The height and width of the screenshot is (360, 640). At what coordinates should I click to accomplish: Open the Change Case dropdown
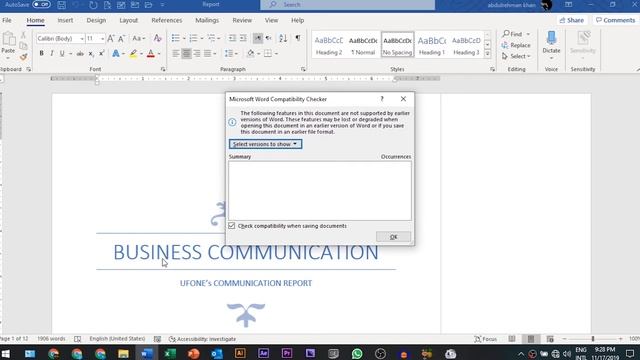point(139,38)
